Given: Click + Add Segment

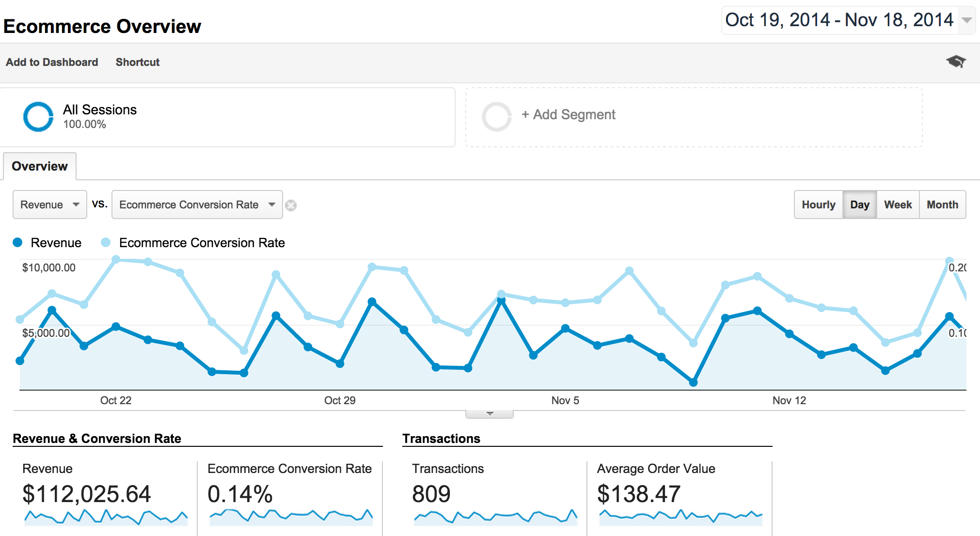Looking at the screenshot, I should [569, 114].
